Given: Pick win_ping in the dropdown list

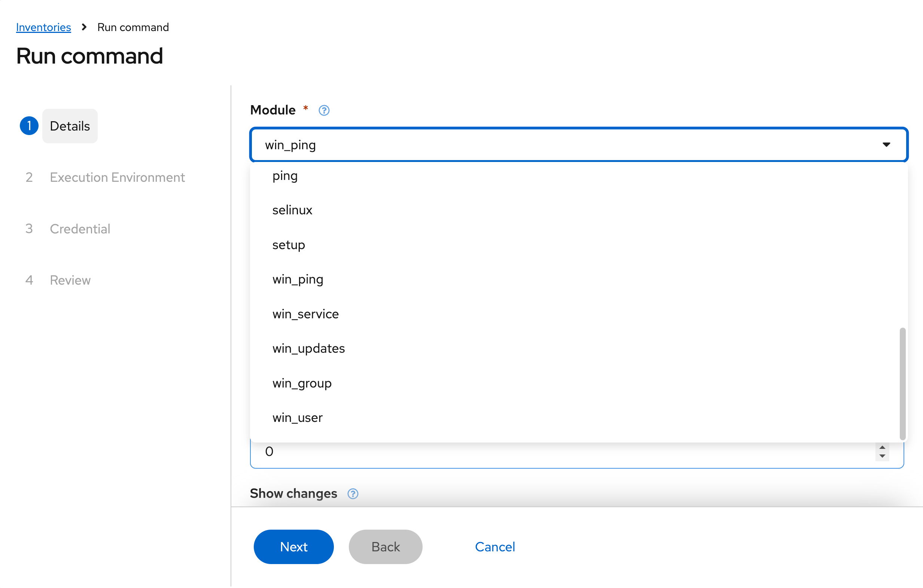Looking at the screenshot, I should pyautogui.click(x=298, y=280).
